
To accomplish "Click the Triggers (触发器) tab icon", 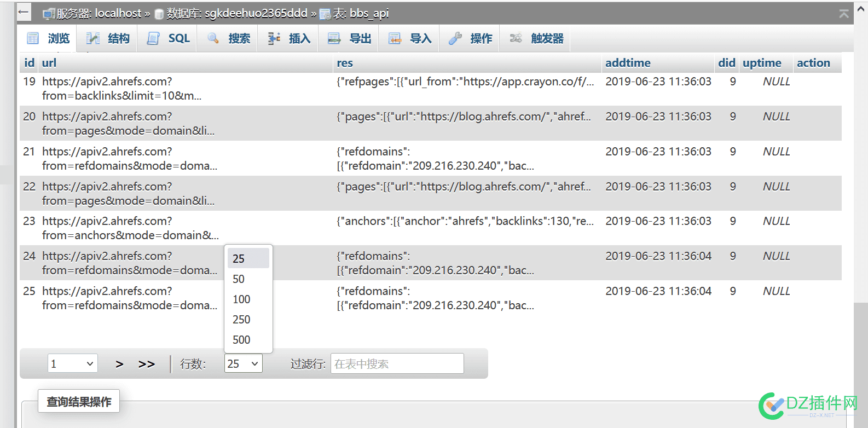I will pos(516,38).
